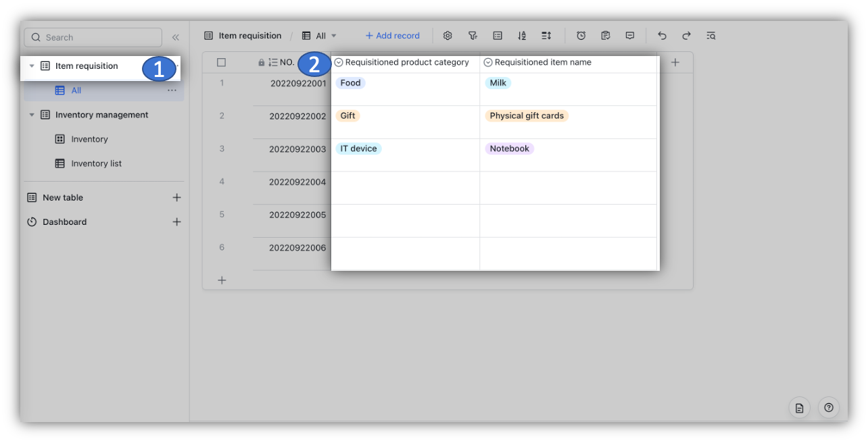Click the redo icon
This screenshot has width=868, height=443.
[686, 35]
